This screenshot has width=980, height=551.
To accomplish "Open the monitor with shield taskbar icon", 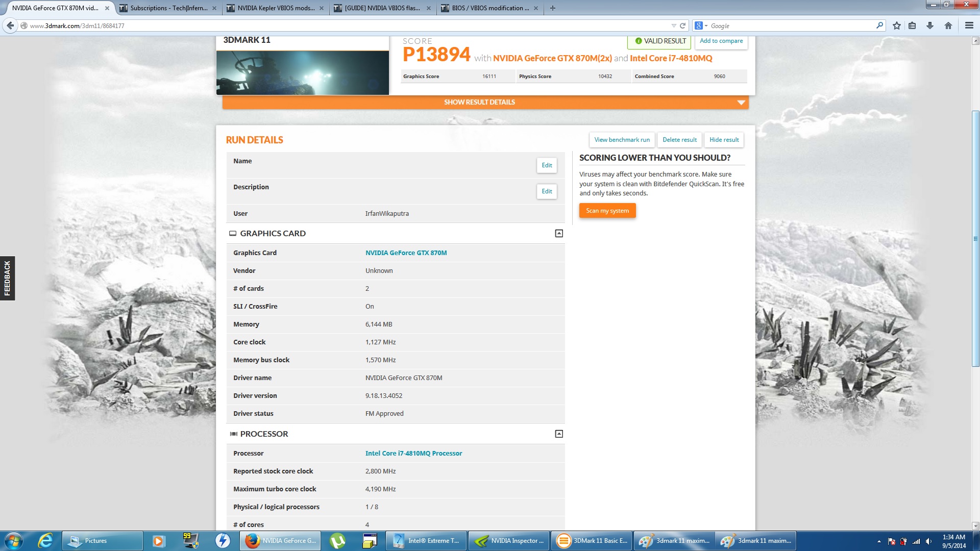I will tap(190, 541).
